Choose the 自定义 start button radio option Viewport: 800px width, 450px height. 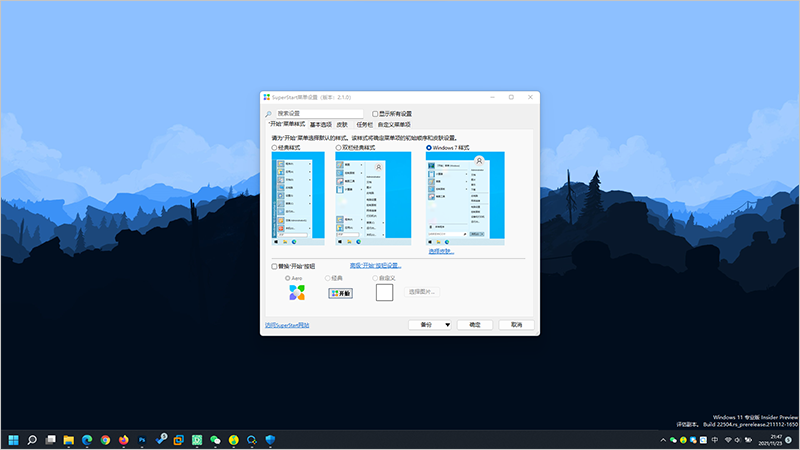click(375, 278)
